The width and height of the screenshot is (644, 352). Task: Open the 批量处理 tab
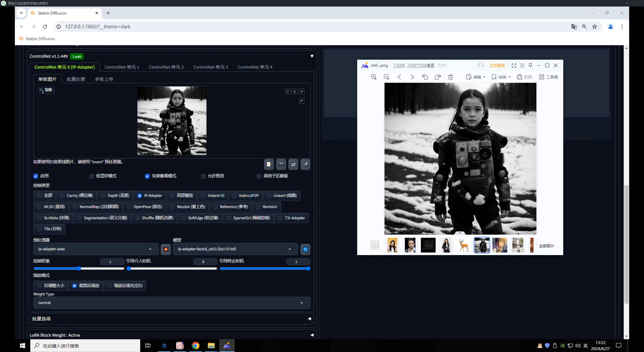coord(76,79)
